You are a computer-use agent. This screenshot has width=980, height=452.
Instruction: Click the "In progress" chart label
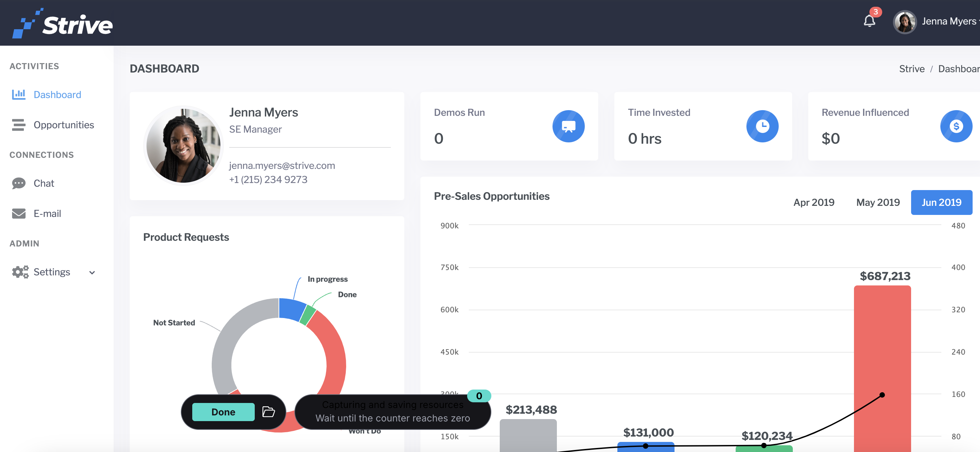(328, 279)
